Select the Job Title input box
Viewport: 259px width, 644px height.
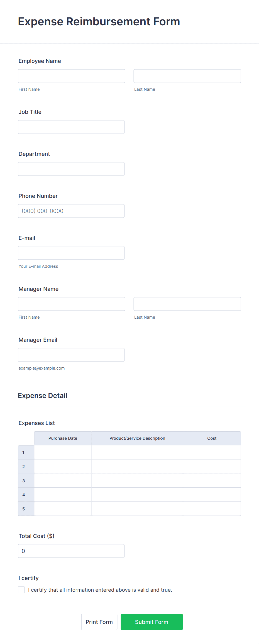71,127
